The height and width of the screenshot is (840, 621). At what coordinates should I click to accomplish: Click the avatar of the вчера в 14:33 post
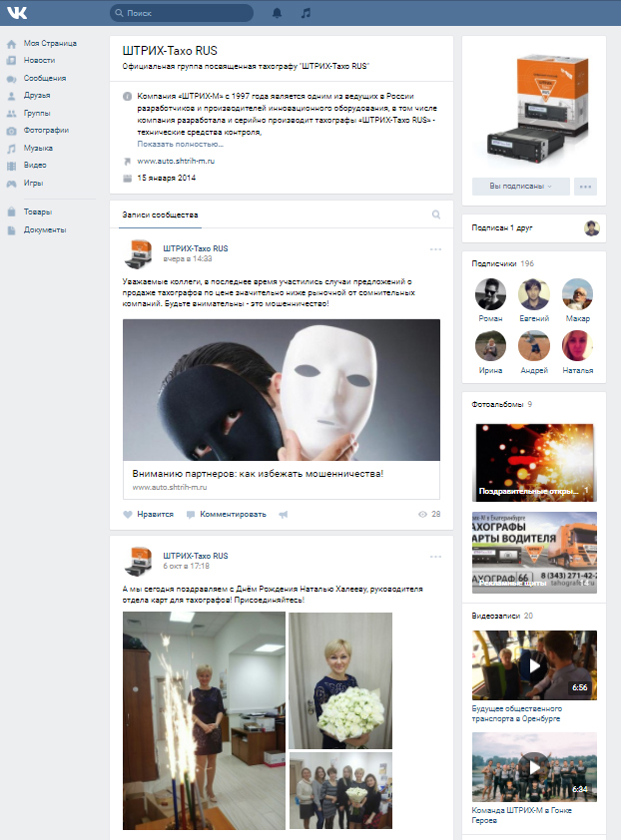(139, 254)
